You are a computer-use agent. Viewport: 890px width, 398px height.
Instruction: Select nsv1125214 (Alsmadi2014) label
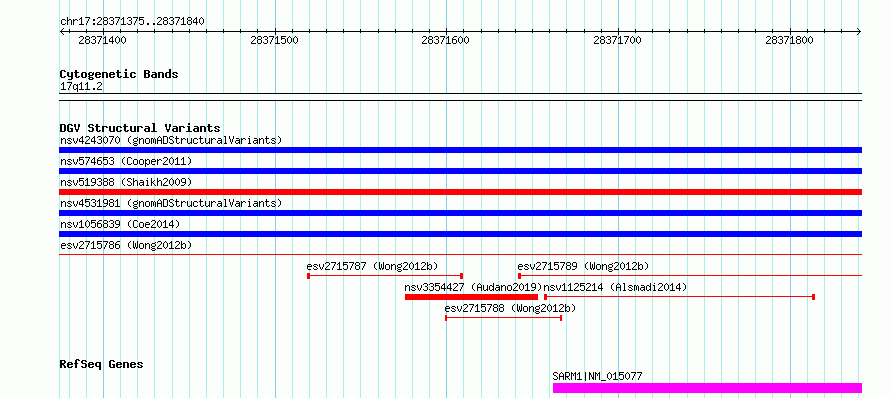click(x=615, y=287)
